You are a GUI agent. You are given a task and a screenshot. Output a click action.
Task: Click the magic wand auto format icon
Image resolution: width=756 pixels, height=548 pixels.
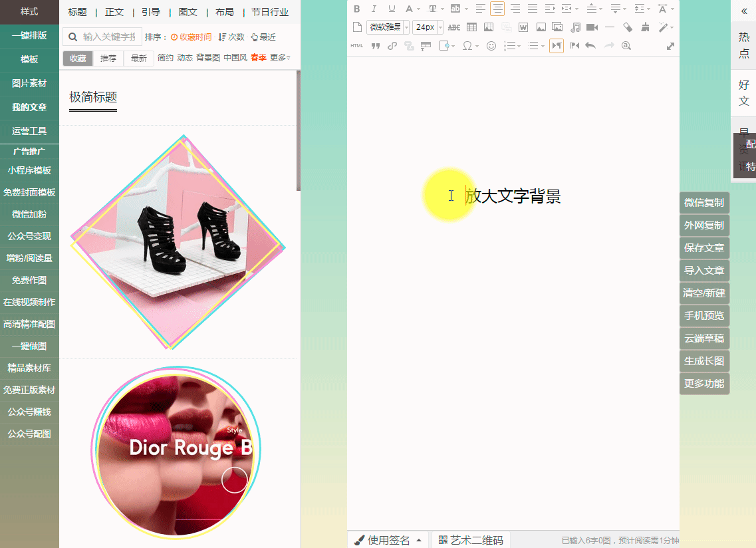[664, 27]
